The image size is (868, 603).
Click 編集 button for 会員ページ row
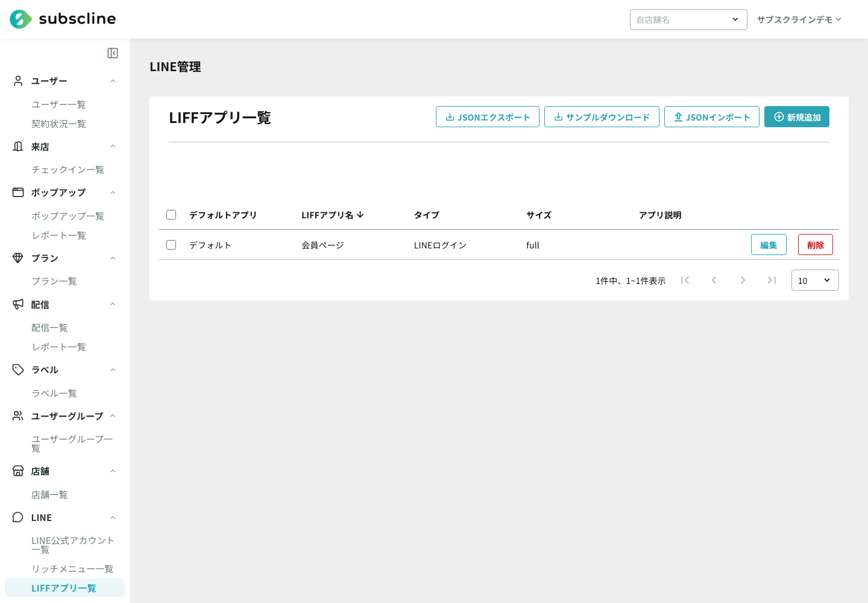(769, 245)
